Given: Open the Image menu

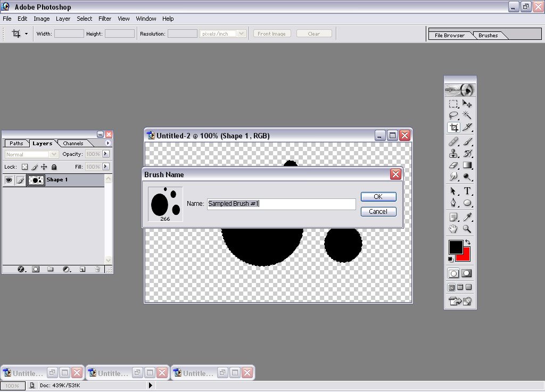Looking at the screenshot, I should tap(42, 19).
